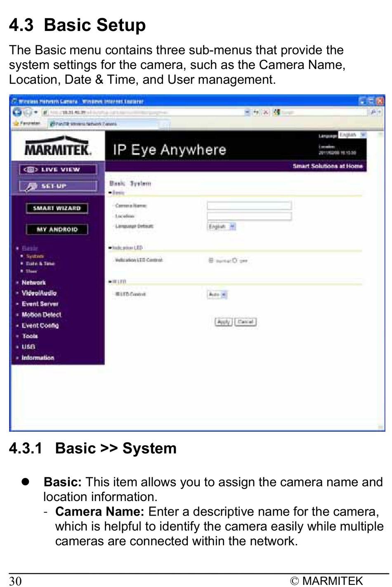
Task: Open Set-Up with the wrench icon button
Action: click(x=58, y=186)
